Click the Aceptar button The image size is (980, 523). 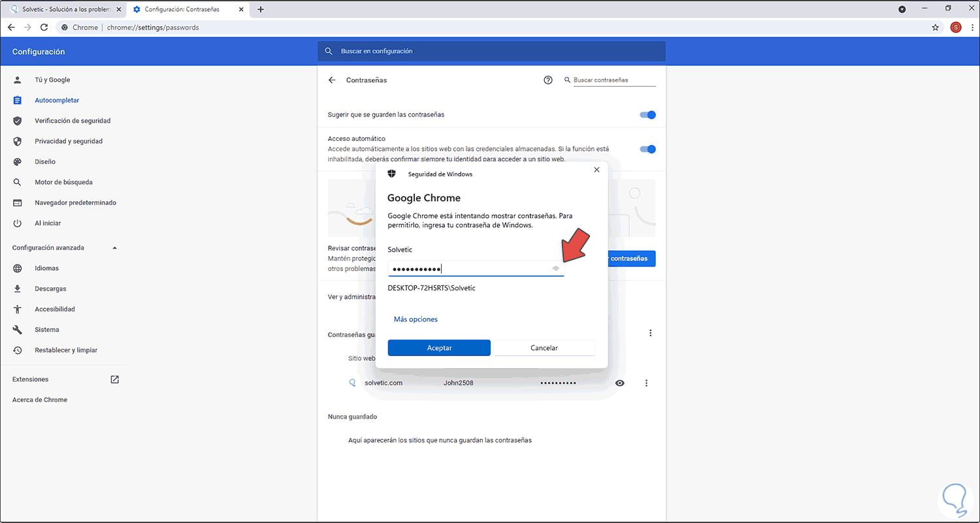[439, 348]
